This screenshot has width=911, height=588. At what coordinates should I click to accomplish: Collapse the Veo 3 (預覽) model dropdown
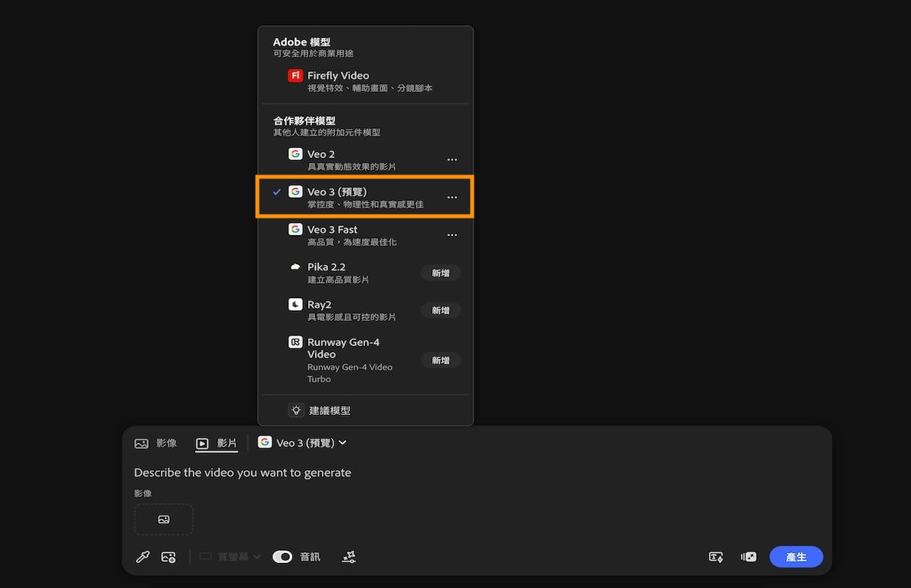coord(302,442)
